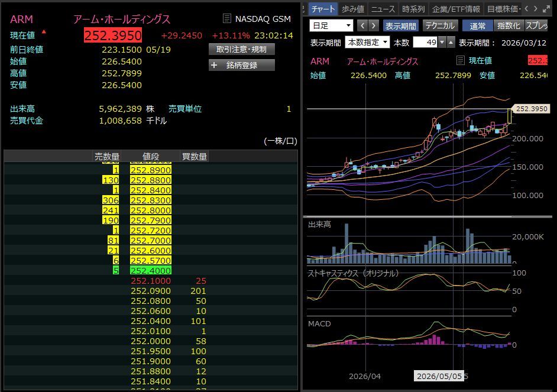This screenshot has height=392, width=557.
Task: Select ask price 252.7000
Action: tap(151, 241)
